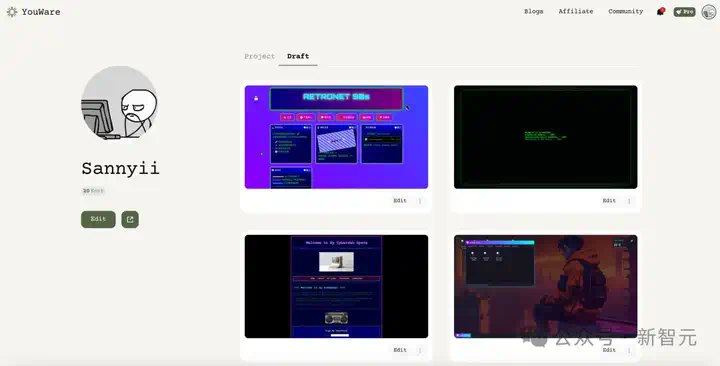Open the user avatar in top bar
720x366 pixels.
coord(709,12)
